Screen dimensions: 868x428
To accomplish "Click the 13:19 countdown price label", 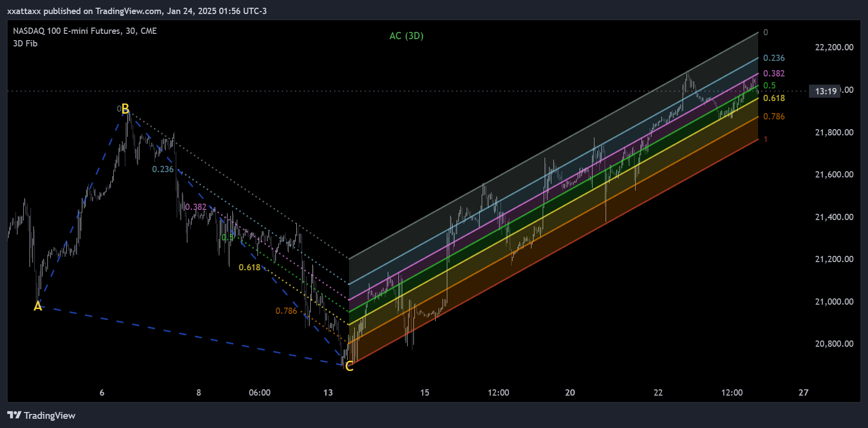I will pyautogui.click(x=825, y=91).
